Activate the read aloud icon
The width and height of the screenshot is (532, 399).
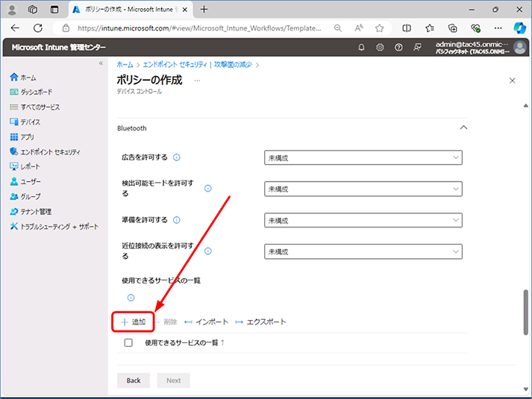click(x=359, y=28)
